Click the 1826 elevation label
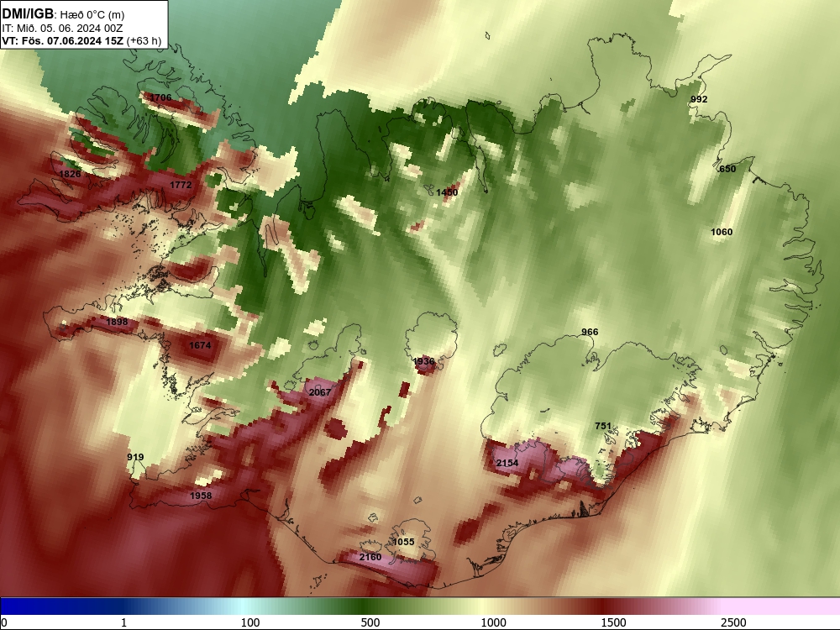The width and height of the screenshot is (840, 630). (x=70, y=174)
